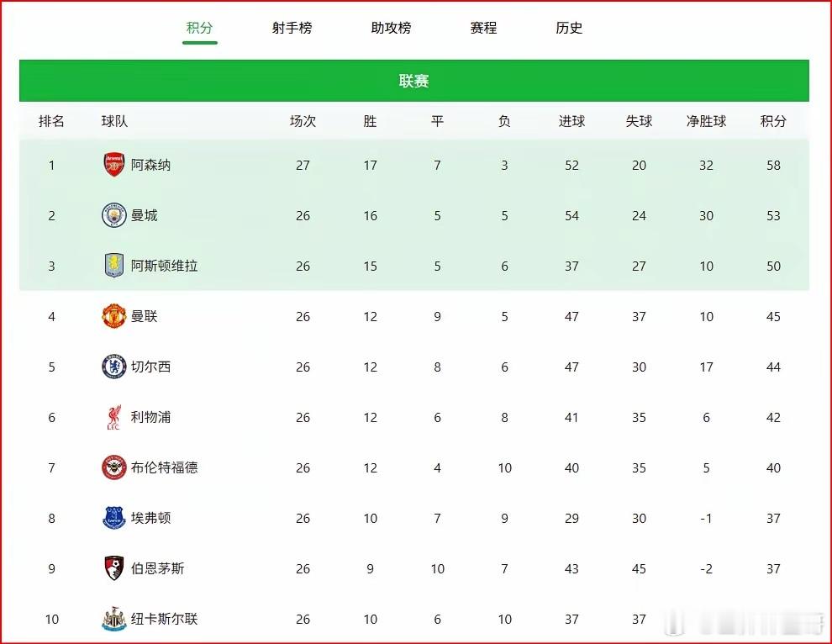Click the Chelsea club badge icon
The width and height of the screenshot is (832, 644).
coord(115,367)
